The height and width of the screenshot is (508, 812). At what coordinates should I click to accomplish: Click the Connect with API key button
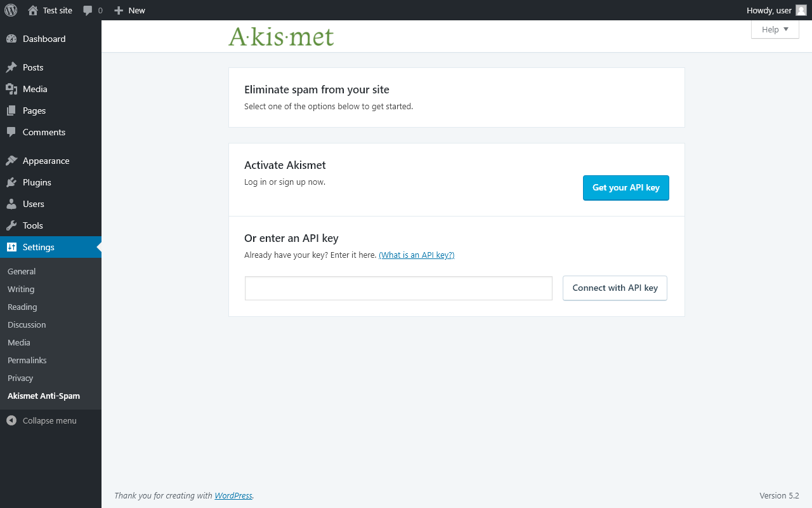(615, 288)
